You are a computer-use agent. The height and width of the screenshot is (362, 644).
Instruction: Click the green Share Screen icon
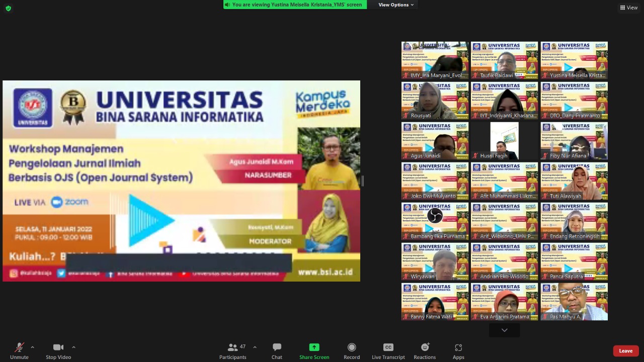point(314,347)
